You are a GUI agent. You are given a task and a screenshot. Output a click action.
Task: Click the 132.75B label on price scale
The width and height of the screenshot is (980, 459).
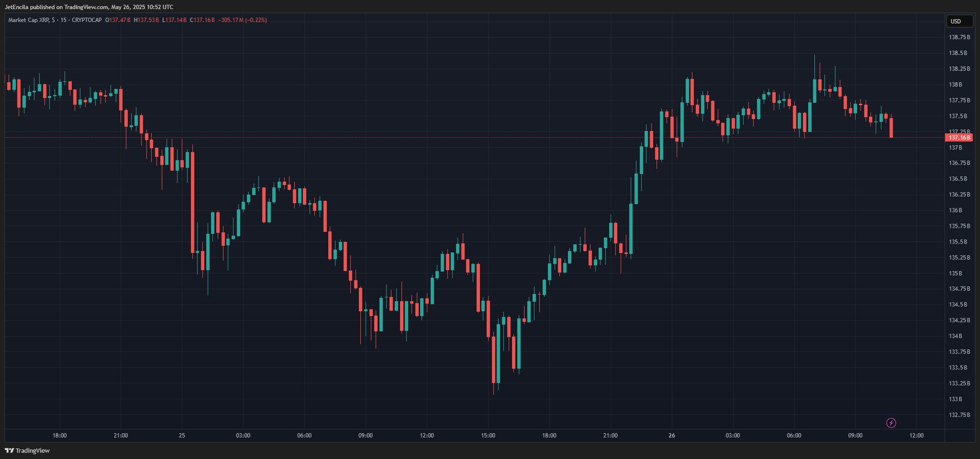click(x=959, y=415)
